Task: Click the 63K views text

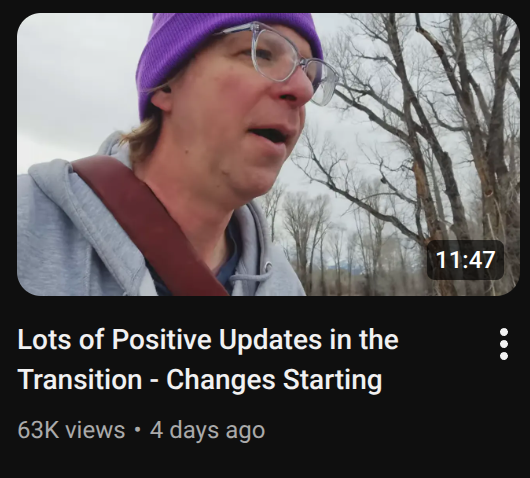Action: click(71, 430)
